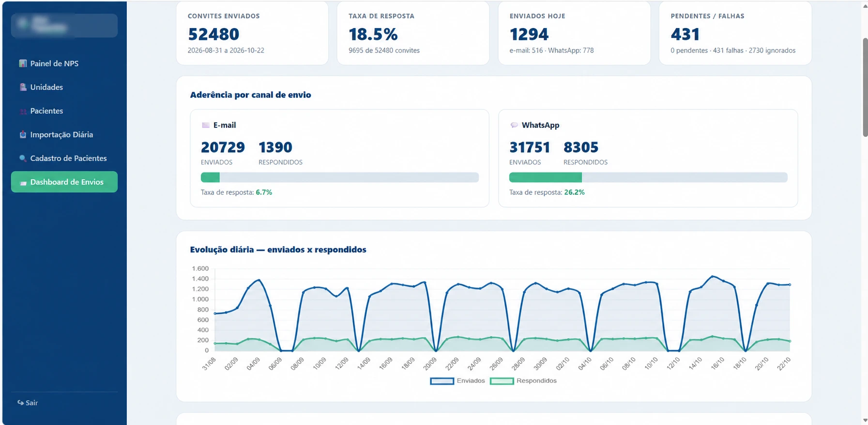
Task: Click the 18.5% Taxa de Resposta value
Action: (x=373, y=34)
